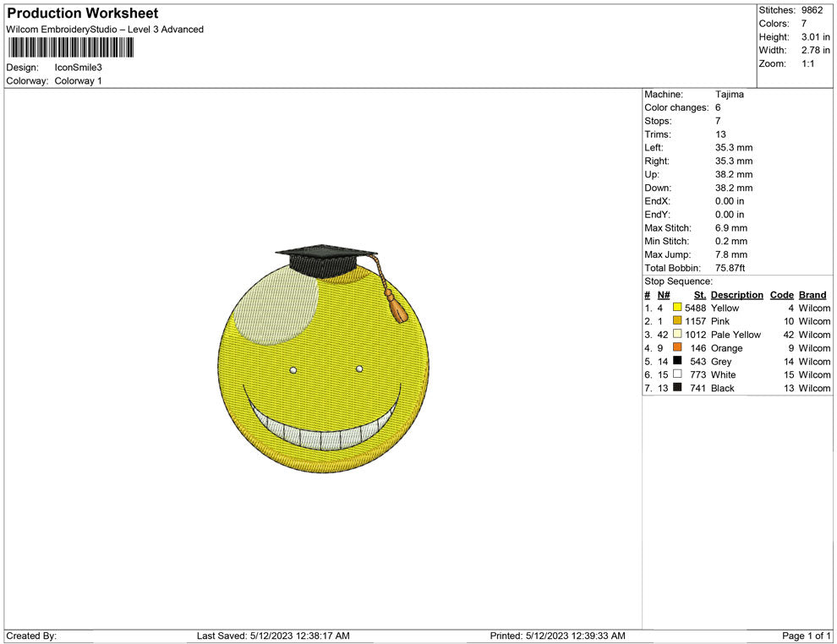
Task: Click the Pale Yellow description text
Action: coord(736,335)
